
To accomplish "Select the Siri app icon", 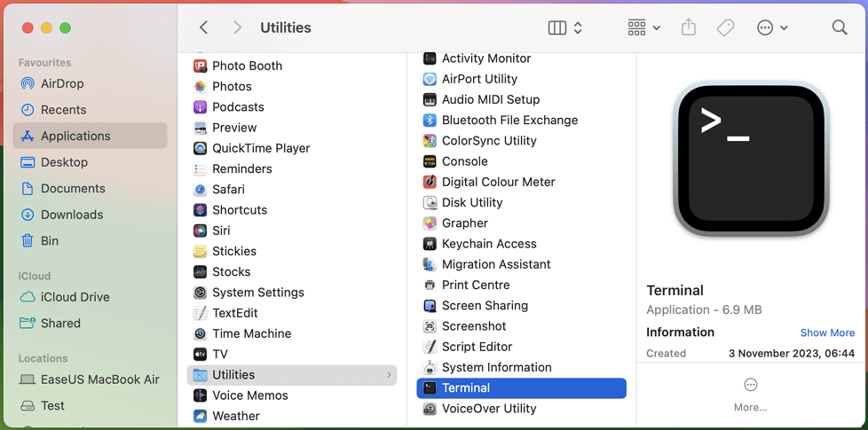I will click(200, 231).
